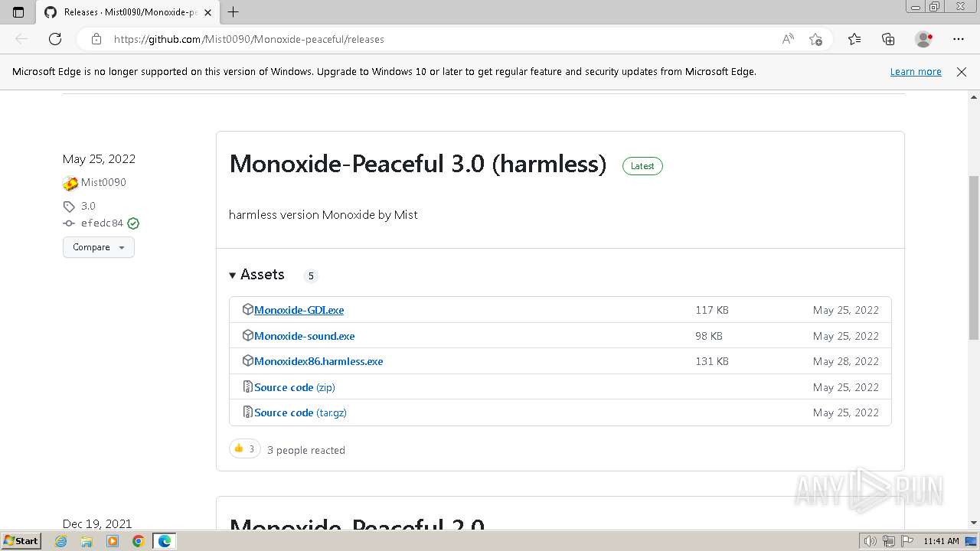Click zip file icon beside Source code (zip)
This screenshot has width=980, height=551.
tap(247, 386)
